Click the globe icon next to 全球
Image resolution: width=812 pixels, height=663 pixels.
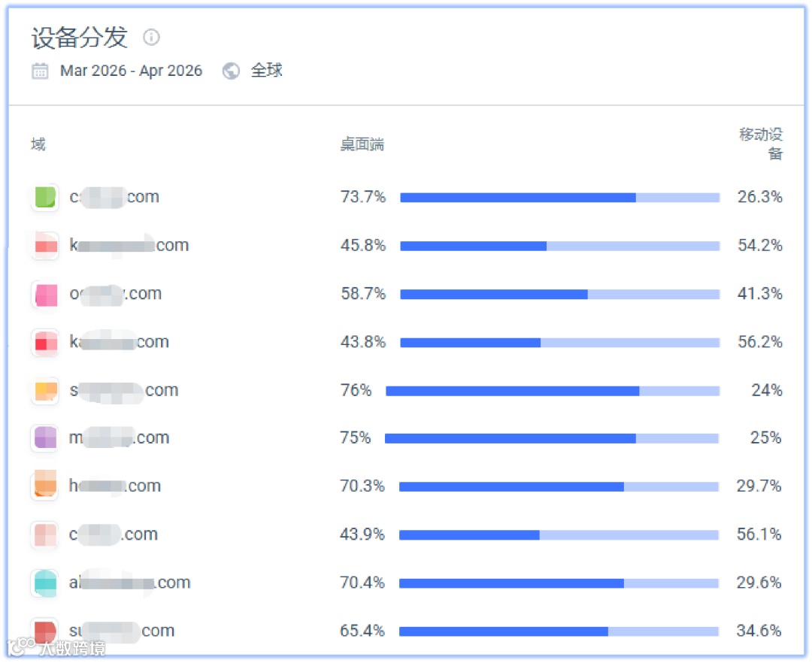click(x=232, y=71)
